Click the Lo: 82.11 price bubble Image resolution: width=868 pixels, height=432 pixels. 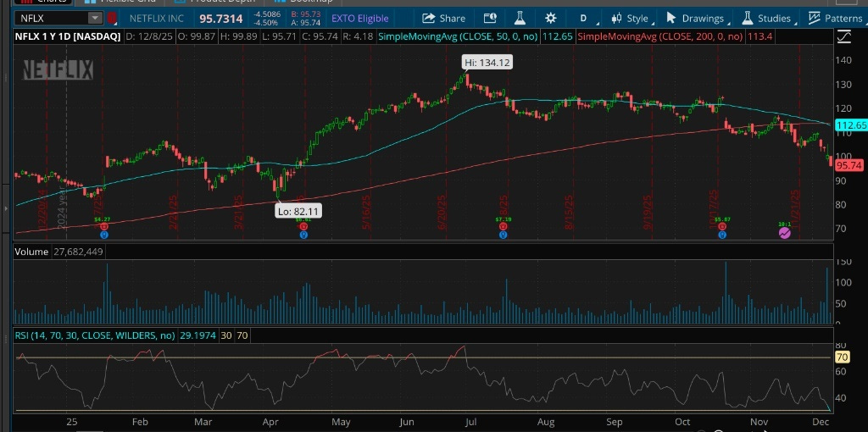point(299,211)
